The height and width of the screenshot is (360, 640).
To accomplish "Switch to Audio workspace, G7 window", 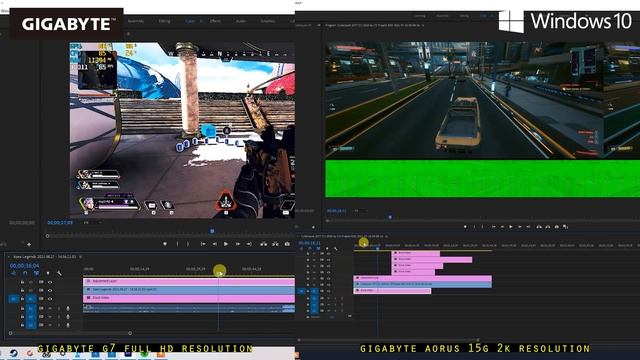I will (x=241, y=21).
